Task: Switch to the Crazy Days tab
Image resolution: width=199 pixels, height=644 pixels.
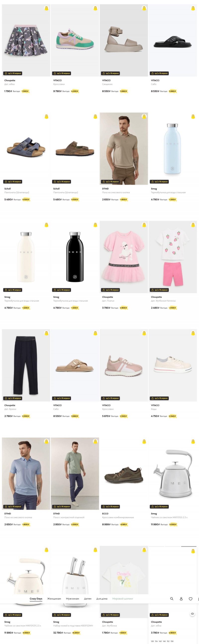Action: click(x=36, y=599)
